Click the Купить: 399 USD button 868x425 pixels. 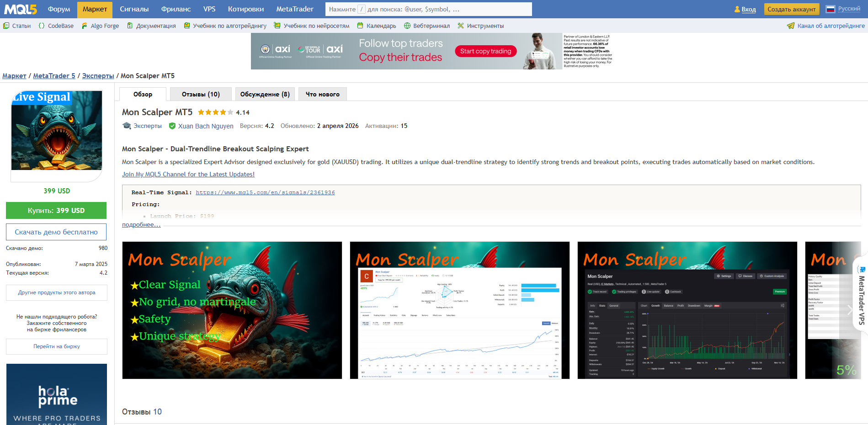coord(56,211)
